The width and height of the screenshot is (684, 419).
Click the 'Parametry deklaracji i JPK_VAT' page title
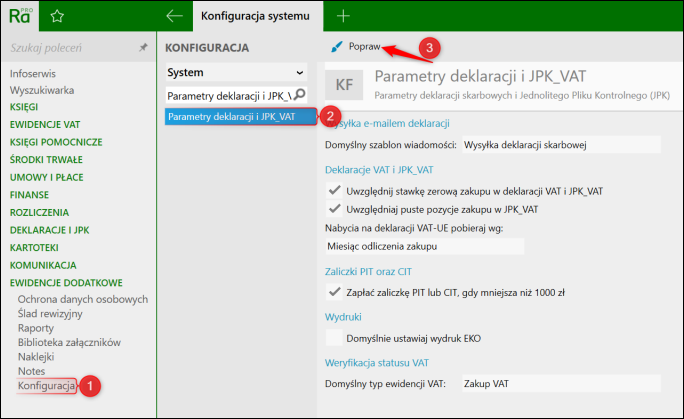pos(480,76)
